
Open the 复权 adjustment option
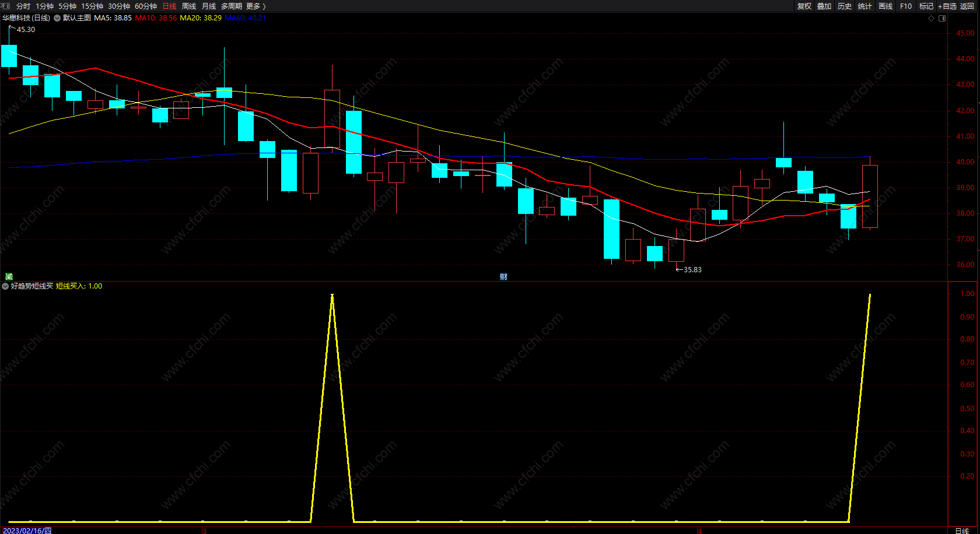pyautogui.click(x=804, y=6)
